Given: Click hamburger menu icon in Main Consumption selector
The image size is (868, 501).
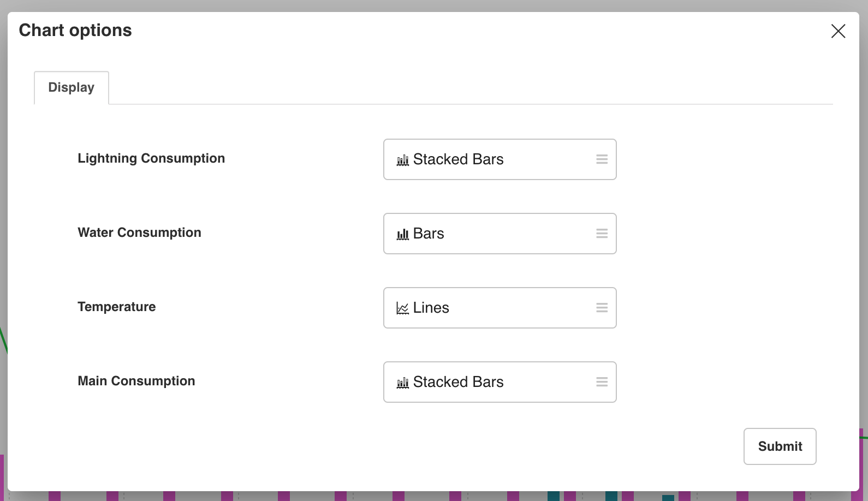Looking at the screenshot, I should click(602, 382).
